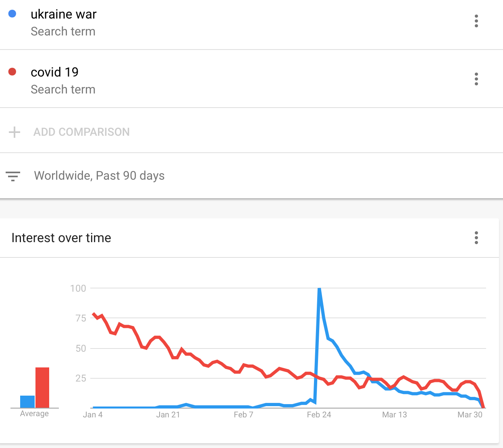503x448 pixels.
Task: Open the covid 19 three-dot menu
Action: pyautogui.click(x=476, y=79)
